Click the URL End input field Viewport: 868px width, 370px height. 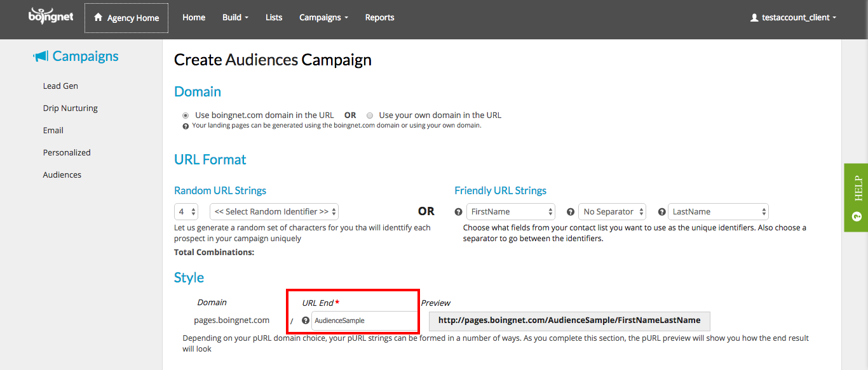pos(363,321)
